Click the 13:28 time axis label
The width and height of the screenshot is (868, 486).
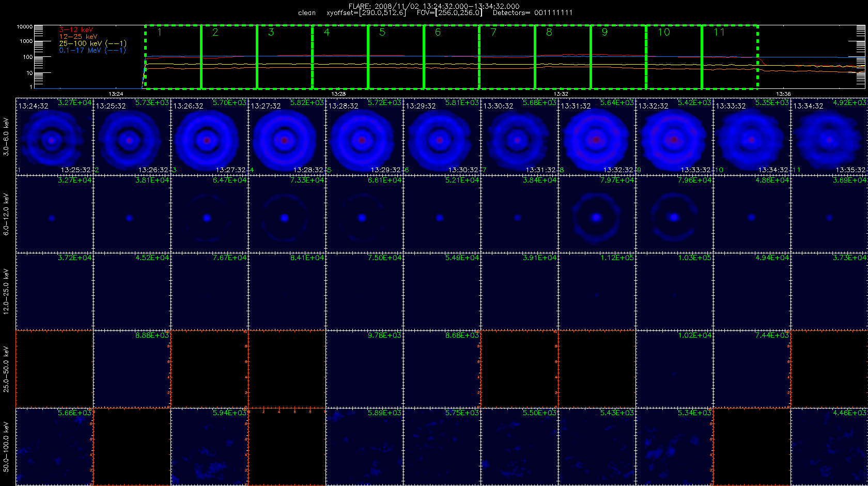pyautogui.click(x=338, y=94)
